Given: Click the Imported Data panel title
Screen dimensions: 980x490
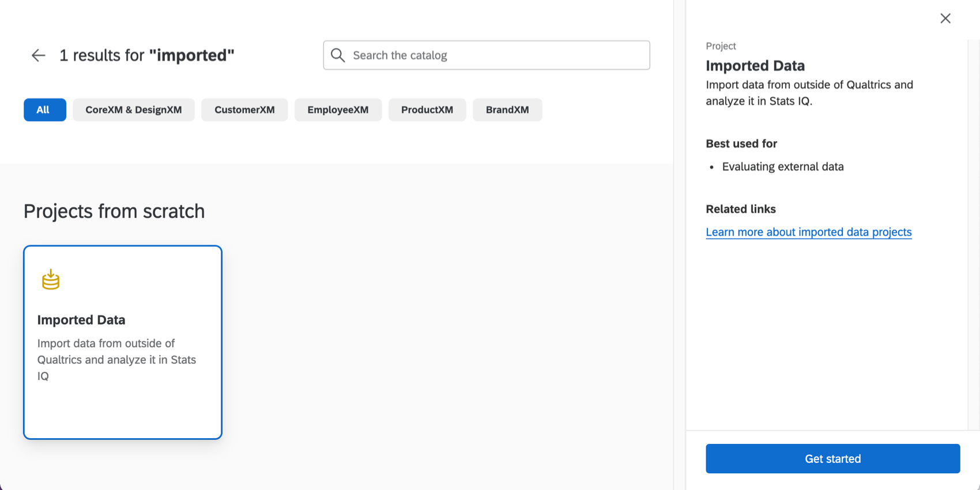Looking at the screenshot, I should (755, 66).
